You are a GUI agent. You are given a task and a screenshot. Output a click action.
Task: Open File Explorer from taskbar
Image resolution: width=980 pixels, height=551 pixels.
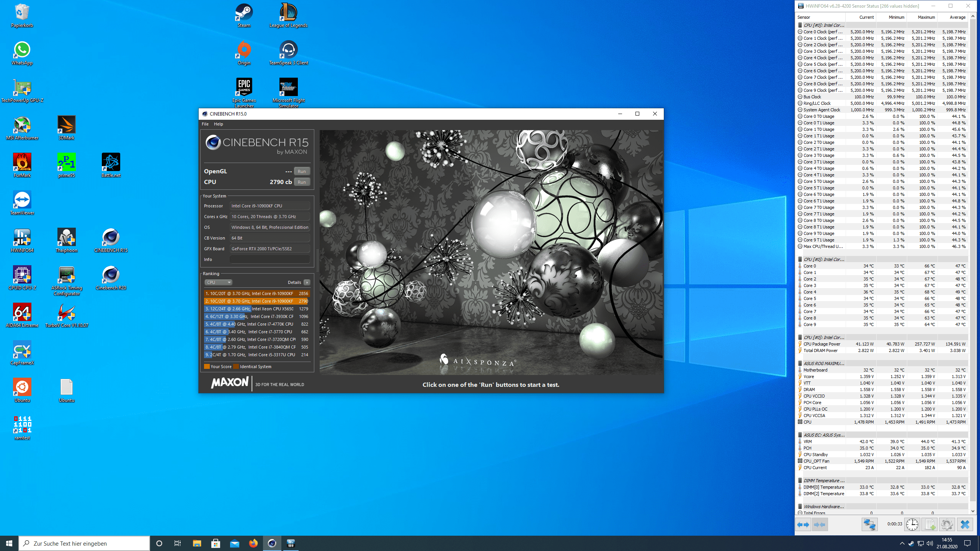[x=197, y=543]
